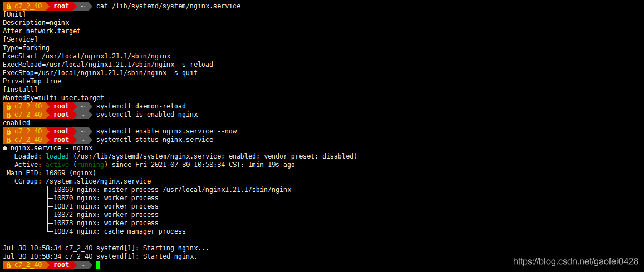Viewport: 644px width, 272px height.
Task: Click the cyan 'loaded' status word
Action: pos(57,156)
